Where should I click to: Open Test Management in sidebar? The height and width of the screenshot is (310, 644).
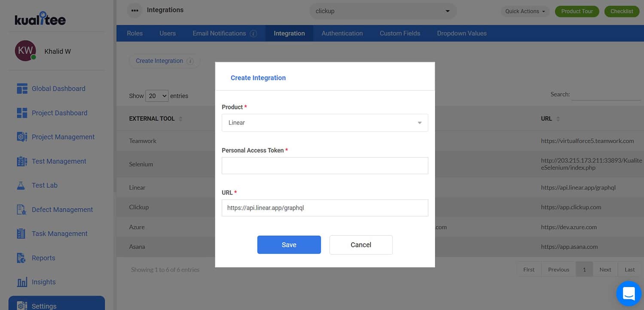tap(59, 161)
